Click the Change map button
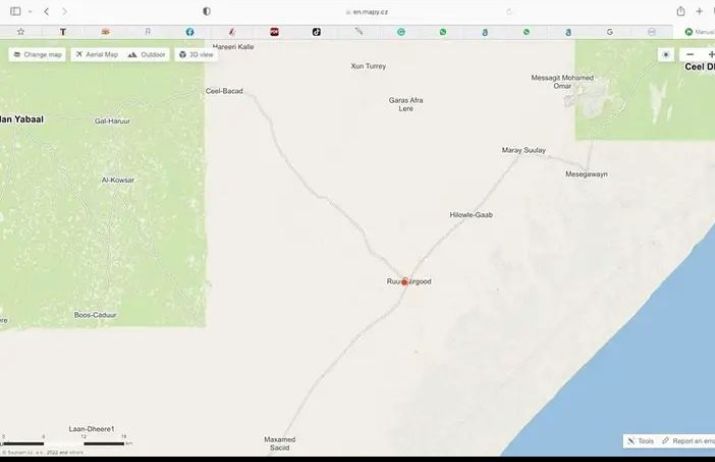Viewport: 715px width, 462px height. [37, 55]
